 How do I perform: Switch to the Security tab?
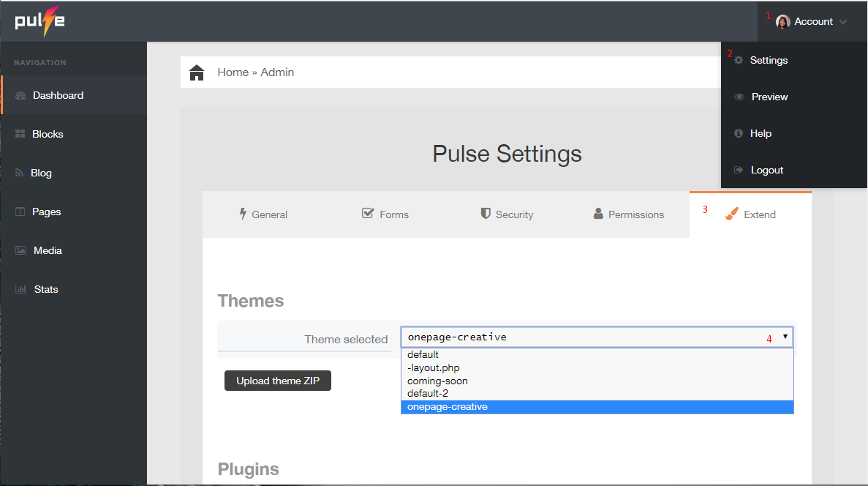click(x=507, y=214)
